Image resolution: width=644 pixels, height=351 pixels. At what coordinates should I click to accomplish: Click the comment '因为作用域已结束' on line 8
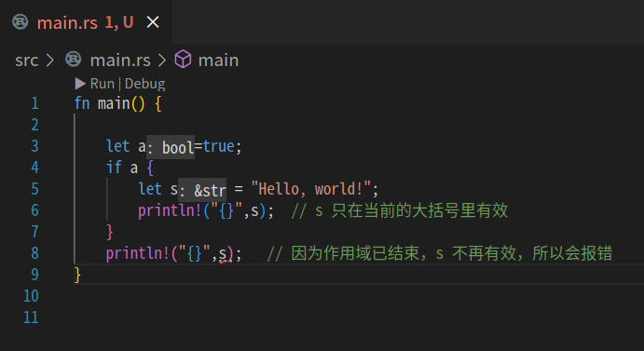(356, 253)
